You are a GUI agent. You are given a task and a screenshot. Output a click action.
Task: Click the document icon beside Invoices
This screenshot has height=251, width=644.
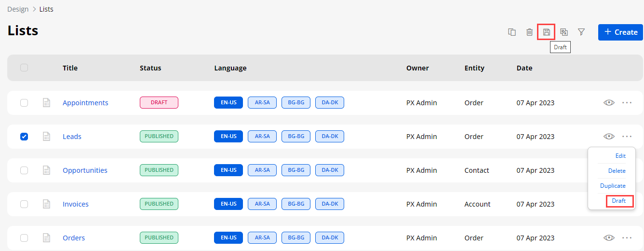coord(47,204)
